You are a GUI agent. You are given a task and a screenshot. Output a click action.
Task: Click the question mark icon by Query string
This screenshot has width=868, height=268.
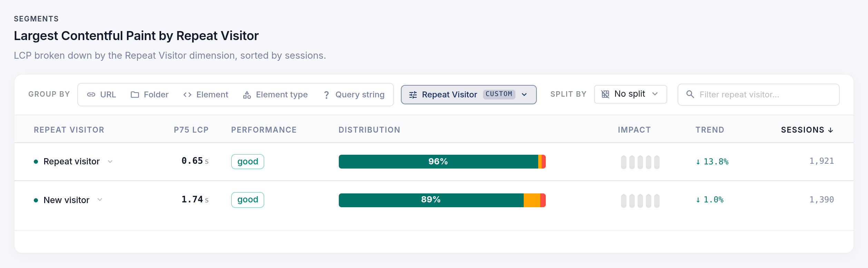[326, 95]
